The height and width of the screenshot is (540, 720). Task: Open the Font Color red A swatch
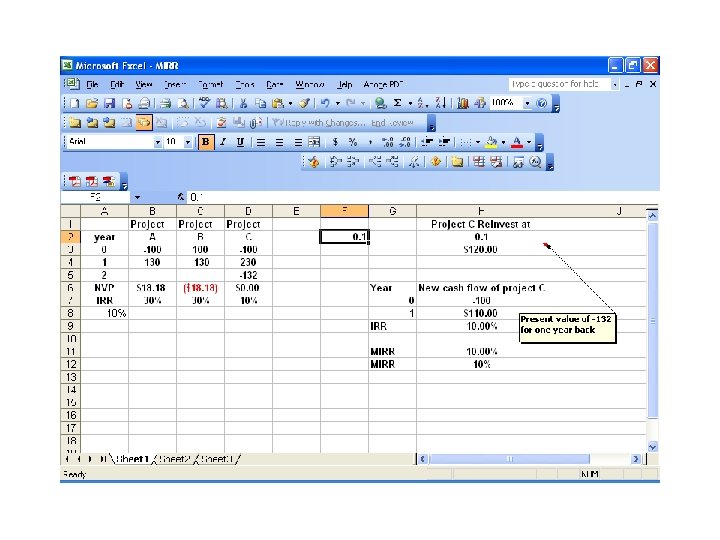tap(517, 142)
